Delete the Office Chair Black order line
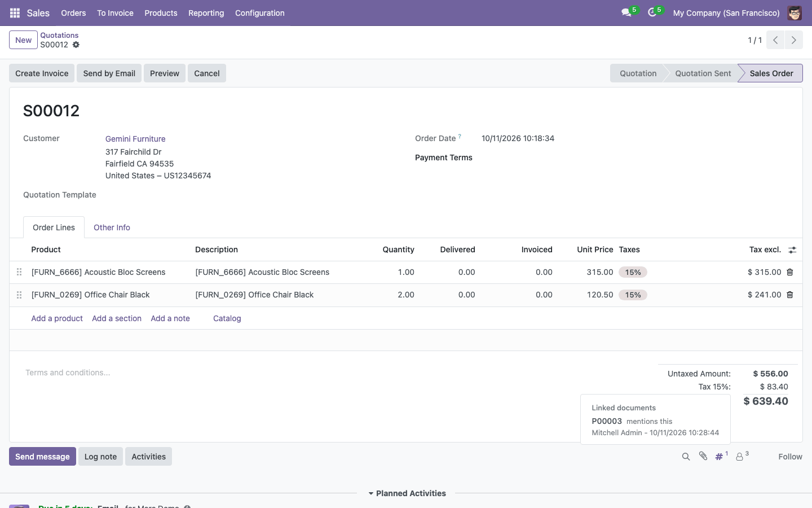Screen dimensions: 812x508 tap(790, 295)
